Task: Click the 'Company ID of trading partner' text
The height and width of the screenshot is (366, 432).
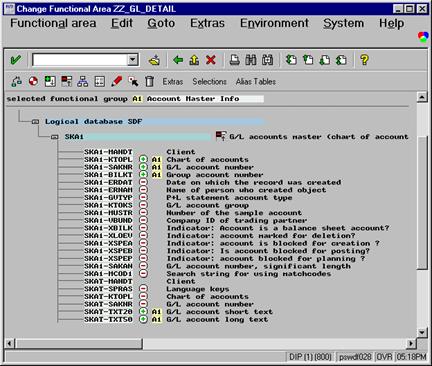Action: 237,220
